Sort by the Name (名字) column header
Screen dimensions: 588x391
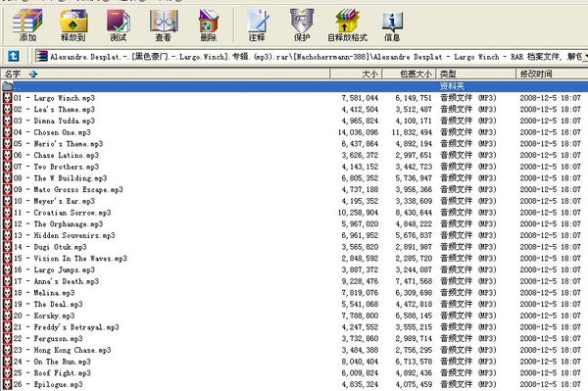click(x=165, y=73)
